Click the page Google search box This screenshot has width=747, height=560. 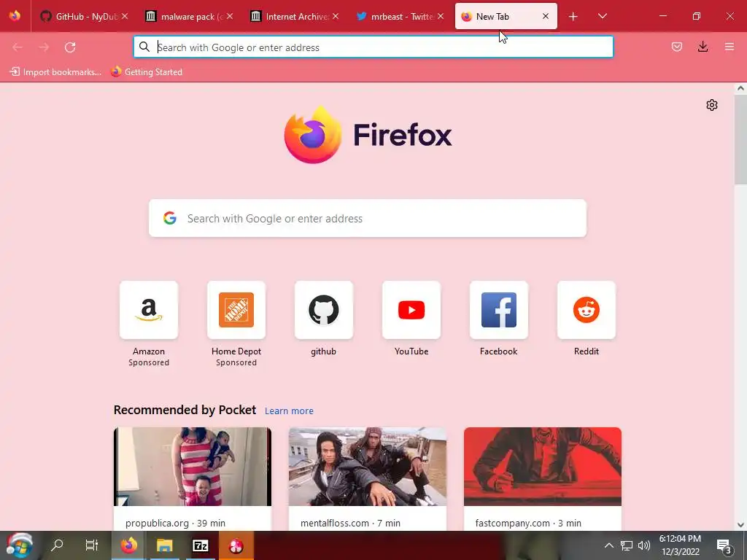(368, 218)
